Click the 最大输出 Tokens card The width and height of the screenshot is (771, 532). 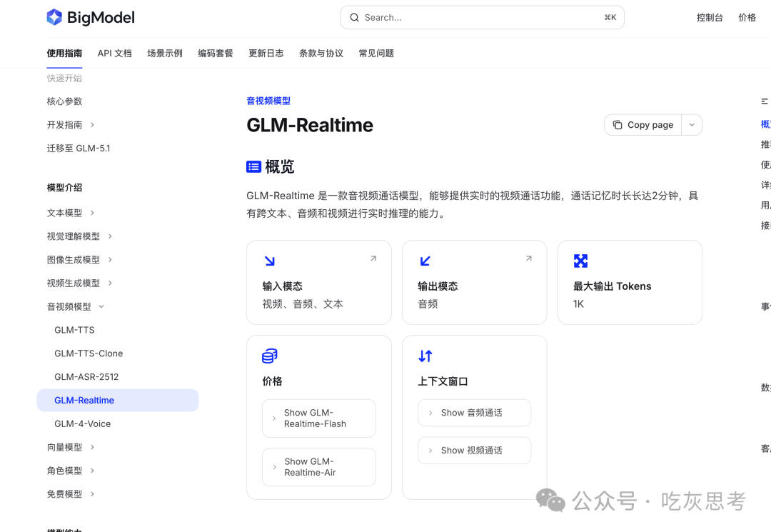(630, 282)
